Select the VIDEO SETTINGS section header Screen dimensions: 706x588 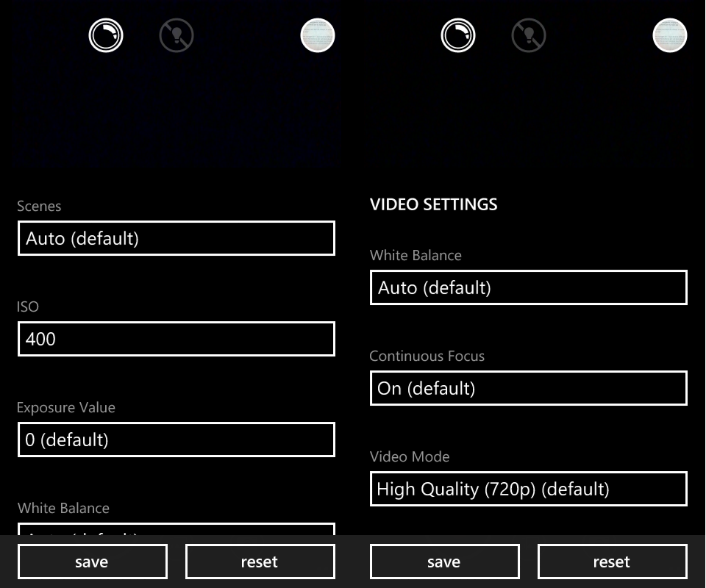pyautogui.click(x=433, y=204)
